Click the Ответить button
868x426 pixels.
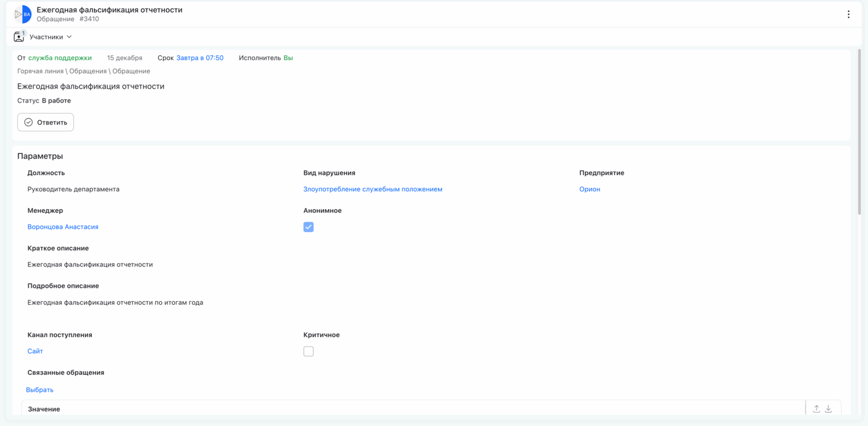pos(45,123)
